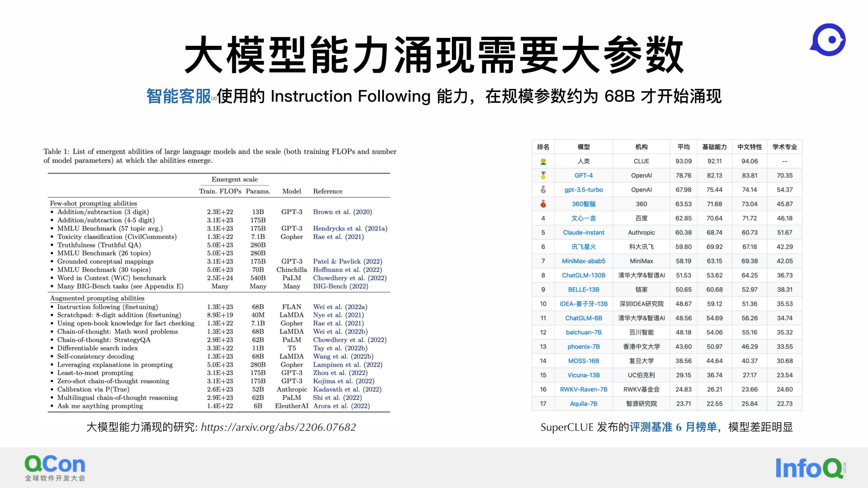Open the baichuan-7B model link
868x488 pixels.
coord(584,332)
